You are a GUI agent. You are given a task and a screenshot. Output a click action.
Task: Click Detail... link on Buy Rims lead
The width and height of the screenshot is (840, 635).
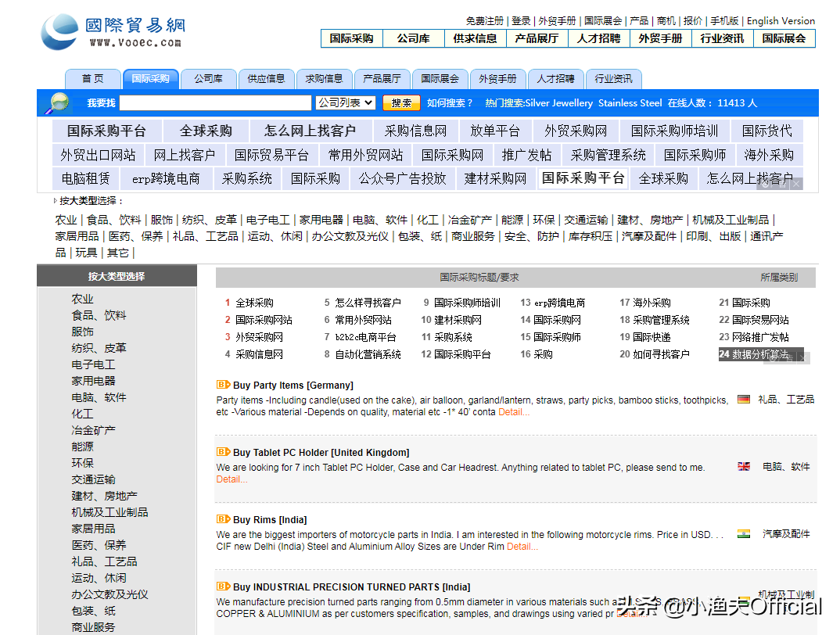521,547
